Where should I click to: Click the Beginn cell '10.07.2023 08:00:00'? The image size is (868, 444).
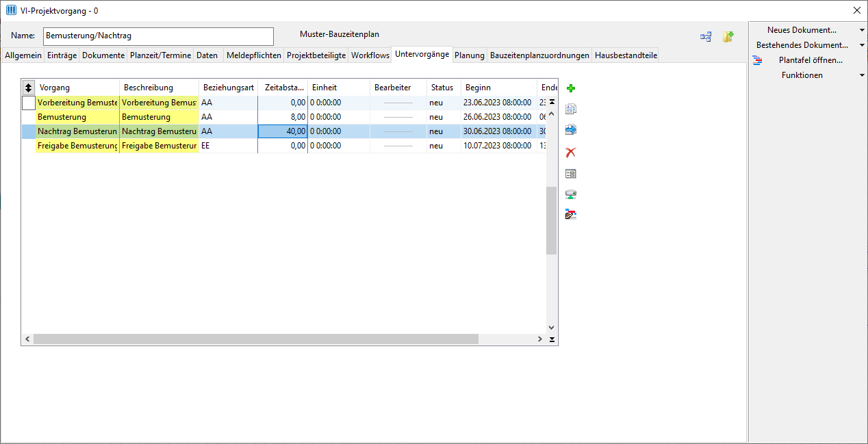click(x=499, y=146)
